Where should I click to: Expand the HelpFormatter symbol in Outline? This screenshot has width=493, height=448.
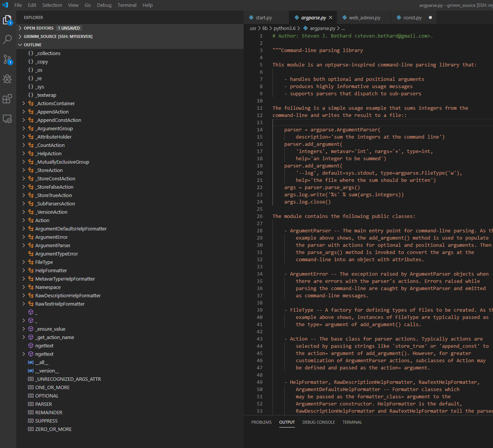(x=24, y=270)
